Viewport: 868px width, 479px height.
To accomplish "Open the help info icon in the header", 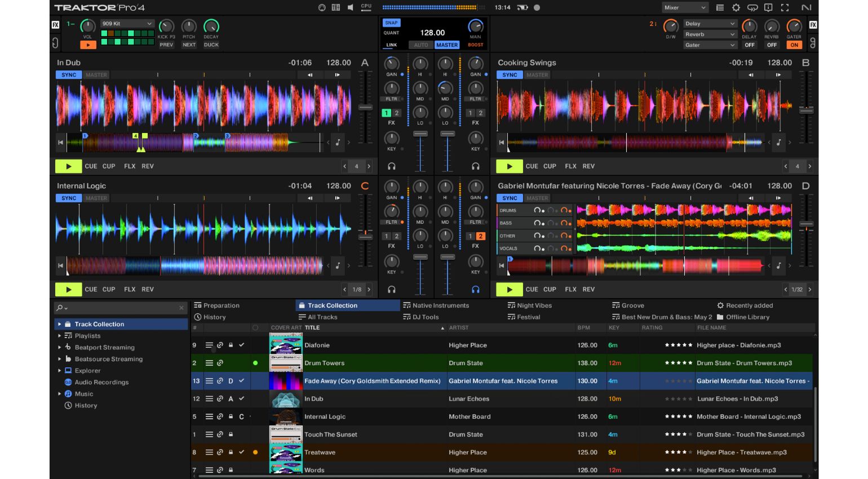I will tap(768, 7).
